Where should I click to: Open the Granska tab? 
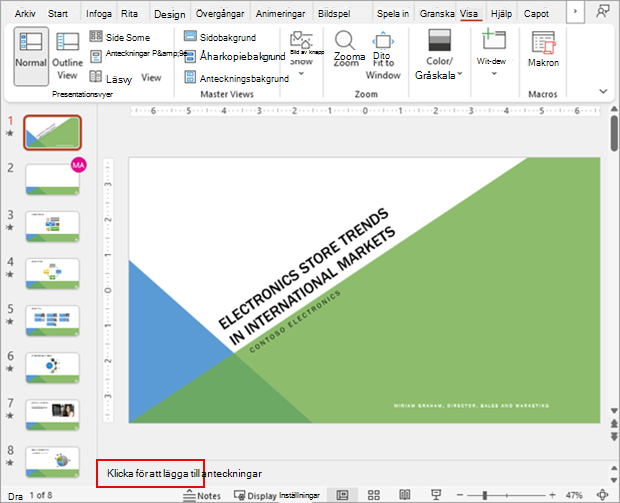[x=437, y=14]
